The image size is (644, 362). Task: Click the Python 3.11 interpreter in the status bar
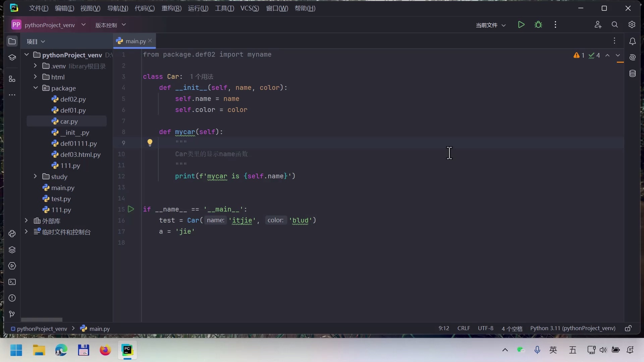(x=573, y=328)
